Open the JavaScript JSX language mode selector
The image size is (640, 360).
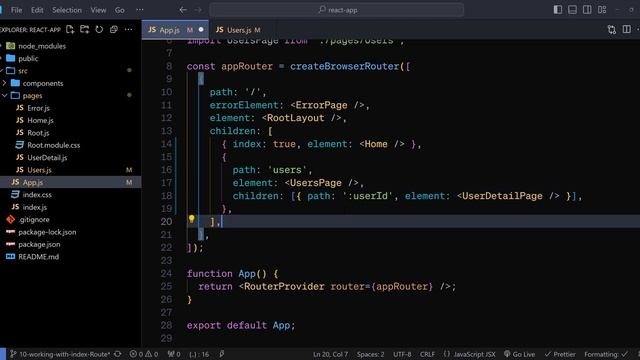pyautogui.click(x=470, y=354)
